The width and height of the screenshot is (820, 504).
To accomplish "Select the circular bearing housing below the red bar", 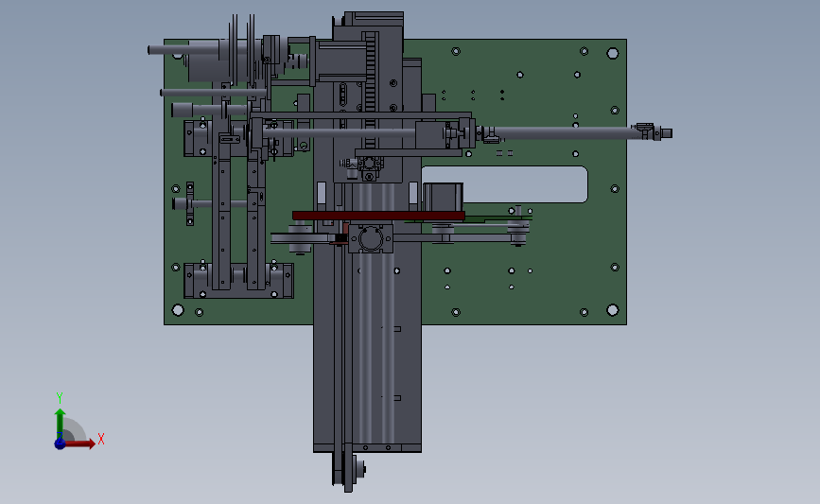I will (x=371, y=238).
